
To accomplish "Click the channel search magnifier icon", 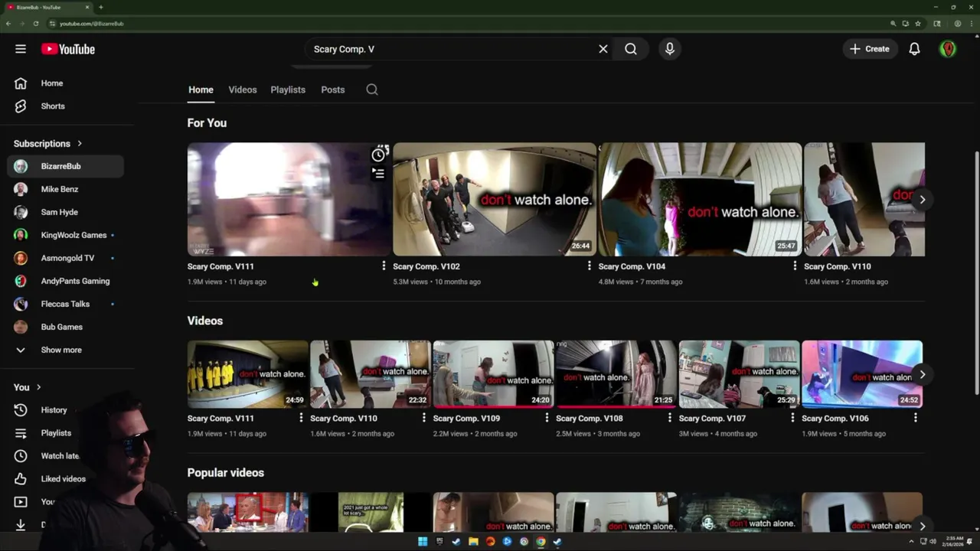I will coord(372,90).
